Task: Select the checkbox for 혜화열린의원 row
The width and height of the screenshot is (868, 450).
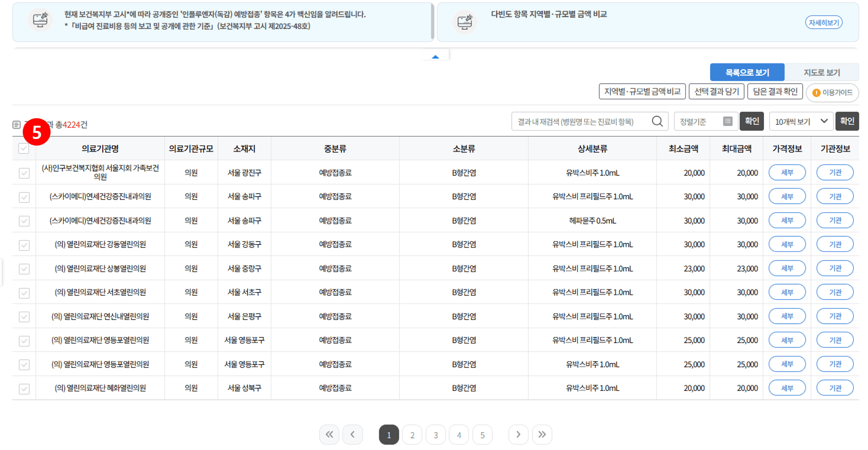Action: coord(24,388)
